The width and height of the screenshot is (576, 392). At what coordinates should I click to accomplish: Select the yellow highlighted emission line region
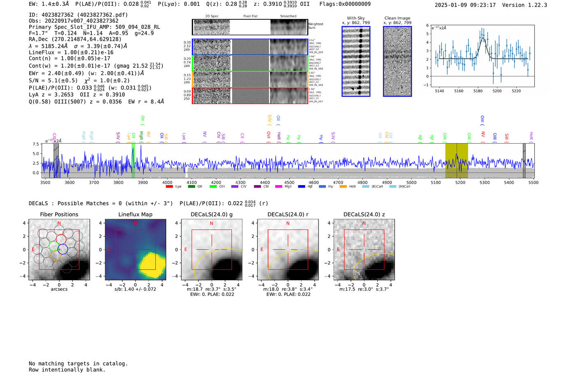pyautogui.click(x=456, y=161)
